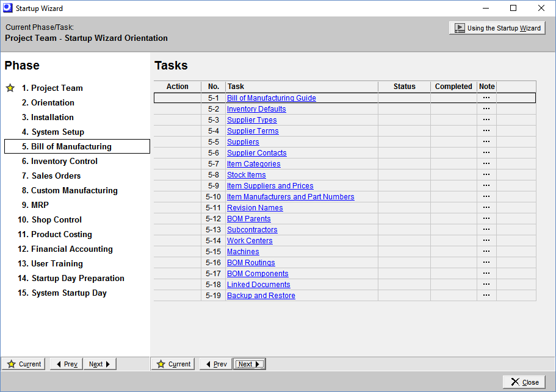Open the note for Backup and Restore task
556x392 pixels.
coord(486,295)
